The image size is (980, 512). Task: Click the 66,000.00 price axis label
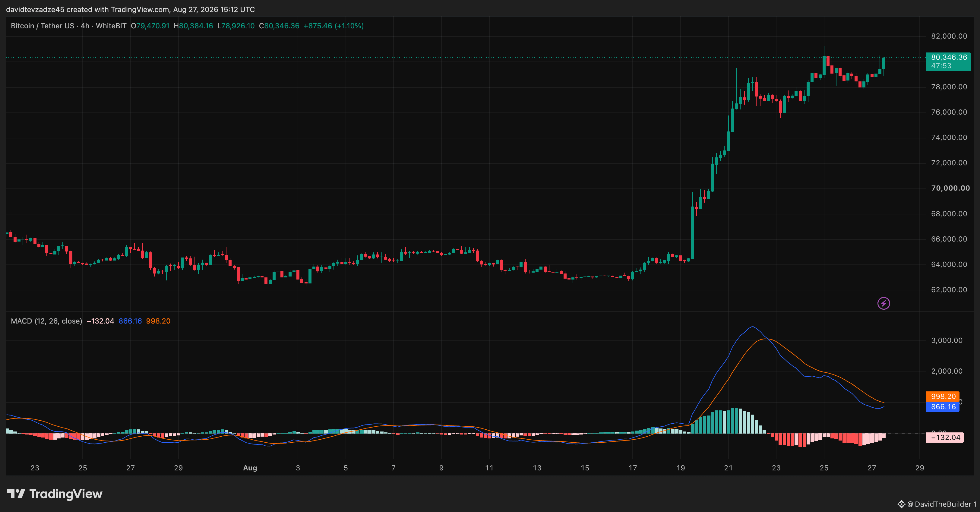[x=949, y=239]
